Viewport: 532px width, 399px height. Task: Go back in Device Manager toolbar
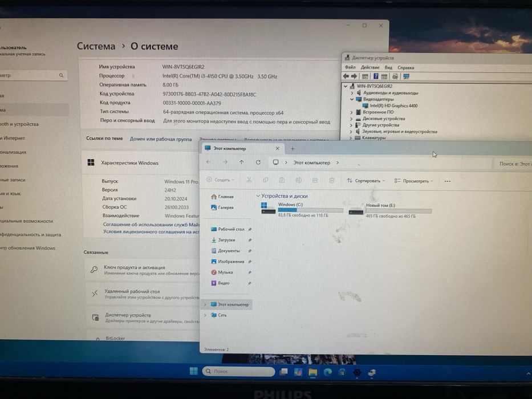[x=346, y=76]
